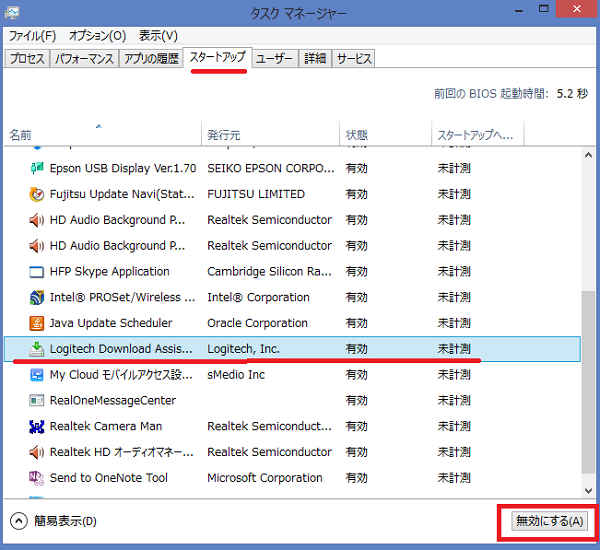Select the Intel PROSet/Wireless entry icon
This screenshot has height=550, width=600.
37,298
